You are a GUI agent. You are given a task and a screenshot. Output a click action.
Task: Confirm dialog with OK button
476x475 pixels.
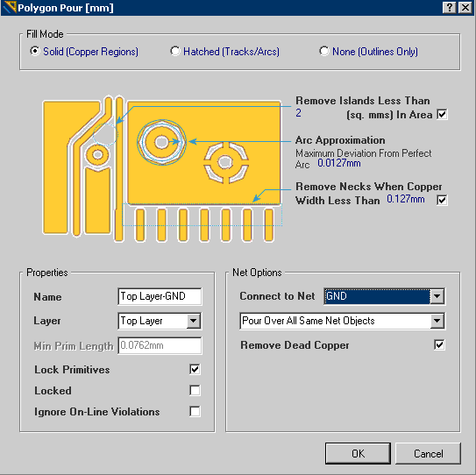pos(358,453)
